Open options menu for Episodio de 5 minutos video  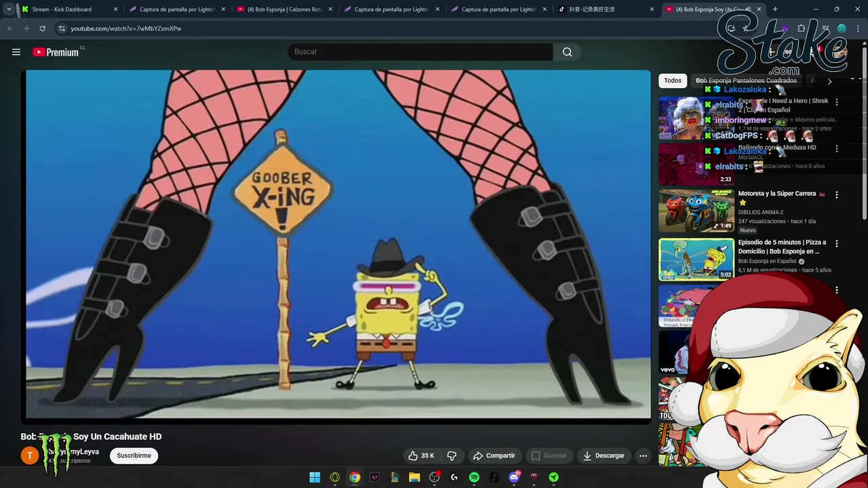(836, 243)
